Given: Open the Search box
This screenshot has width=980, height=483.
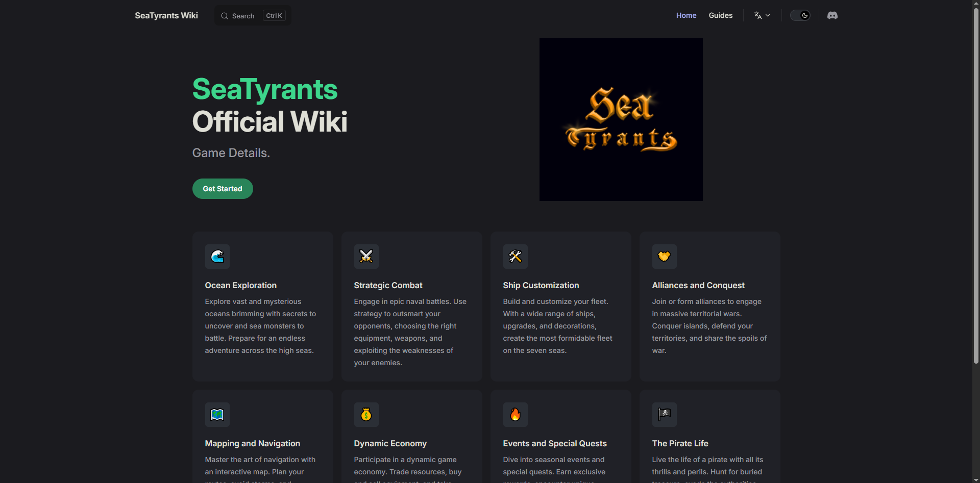Looking at the screenshot, I should pyautogui.click(x=253, y=16).
